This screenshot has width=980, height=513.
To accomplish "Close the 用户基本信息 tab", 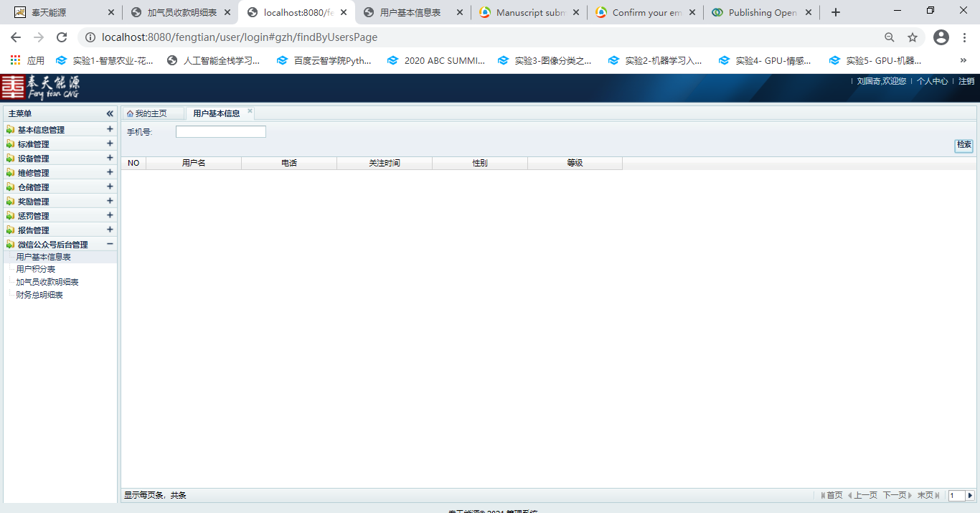I will (250, 111).
